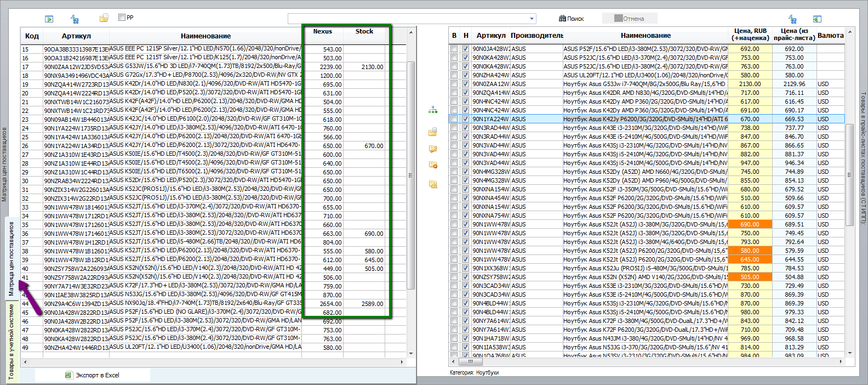Click the Н column header in the price-list table
Screen dimensions: 868x385
(466, 36)
